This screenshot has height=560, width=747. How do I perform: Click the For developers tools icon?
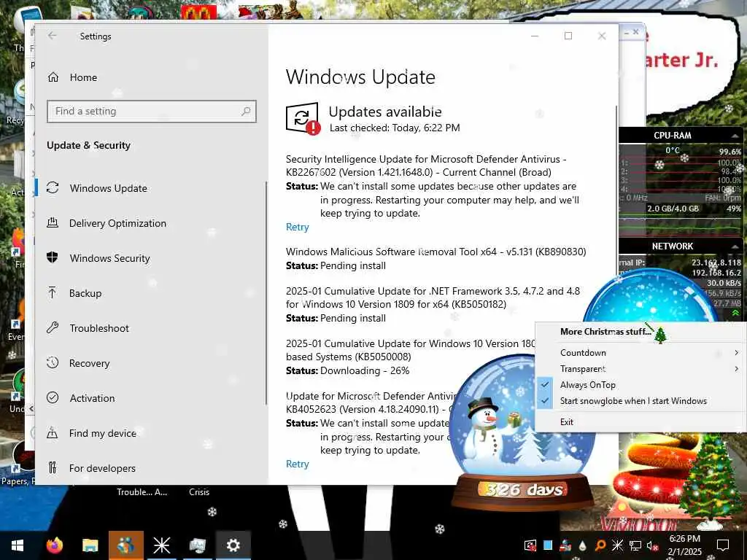[x=53, y=467]
